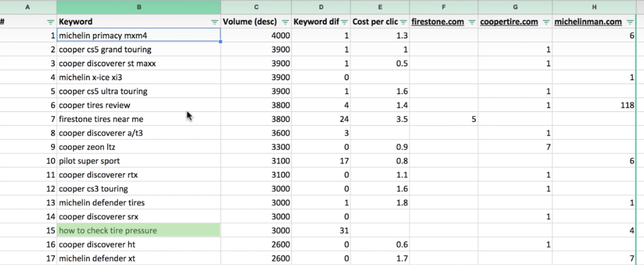Image resolution: width=644 pixels, height=265 pixels.
Task: Click keyword difficulty 31 for tire pressure row
Action: click(321, 230)
